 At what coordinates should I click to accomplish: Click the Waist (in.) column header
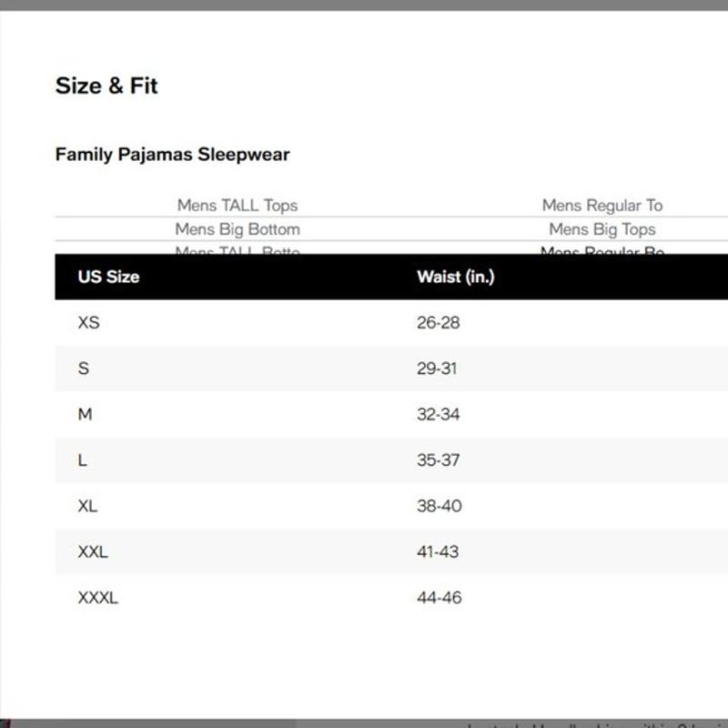click(456, 277)
